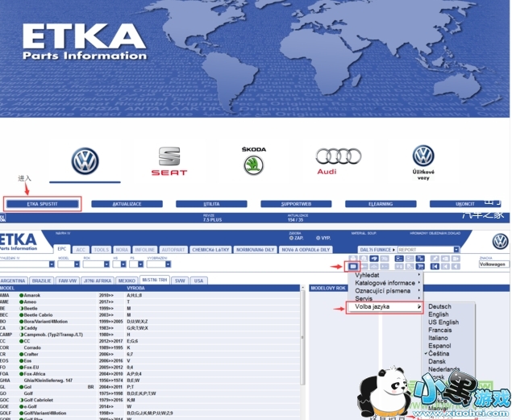
Task: Open Označující písmena submenu
Action: 385,291
